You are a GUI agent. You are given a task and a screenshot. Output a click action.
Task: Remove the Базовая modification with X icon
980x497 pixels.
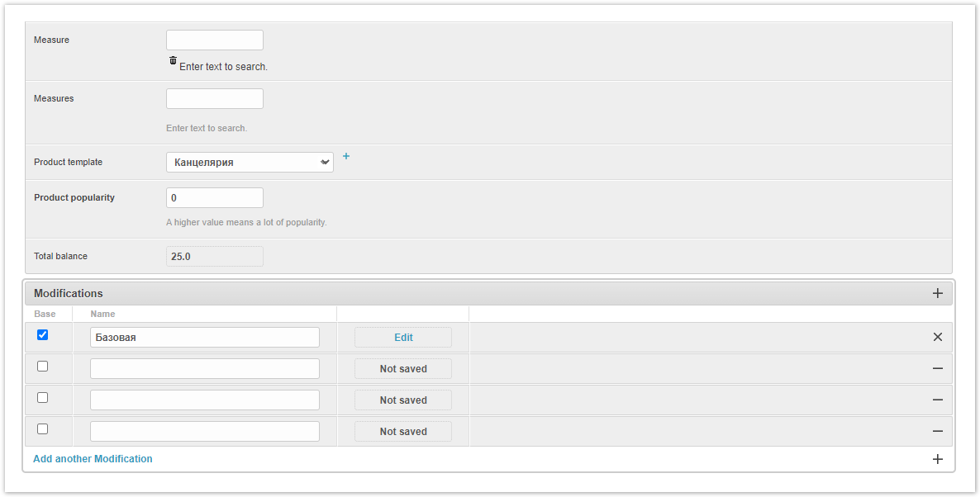click(x=937, y=337)
